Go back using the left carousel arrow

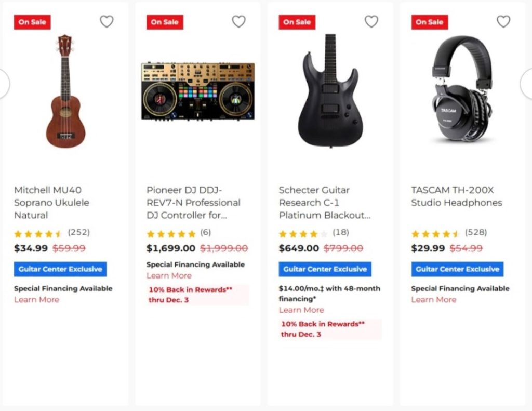3,83
